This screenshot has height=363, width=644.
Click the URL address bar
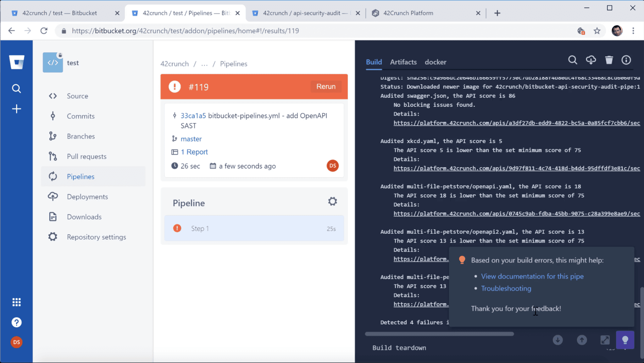tap(314, 31)
